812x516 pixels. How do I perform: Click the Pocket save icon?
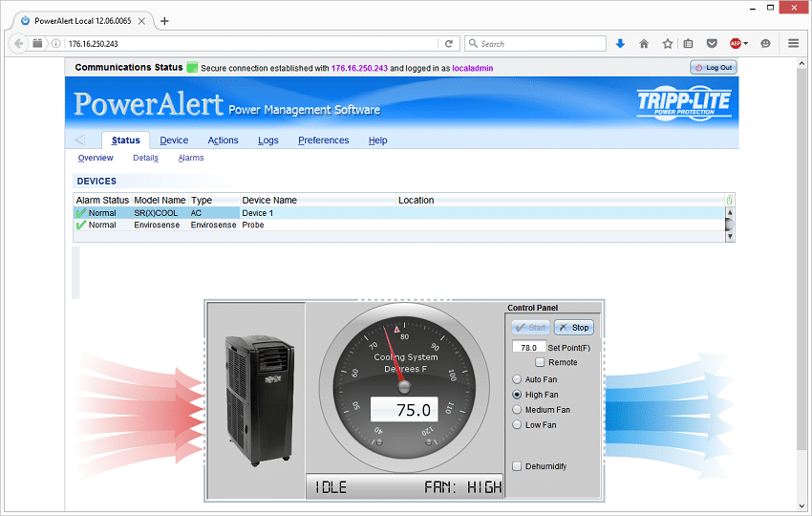click(x=712, y=44)
